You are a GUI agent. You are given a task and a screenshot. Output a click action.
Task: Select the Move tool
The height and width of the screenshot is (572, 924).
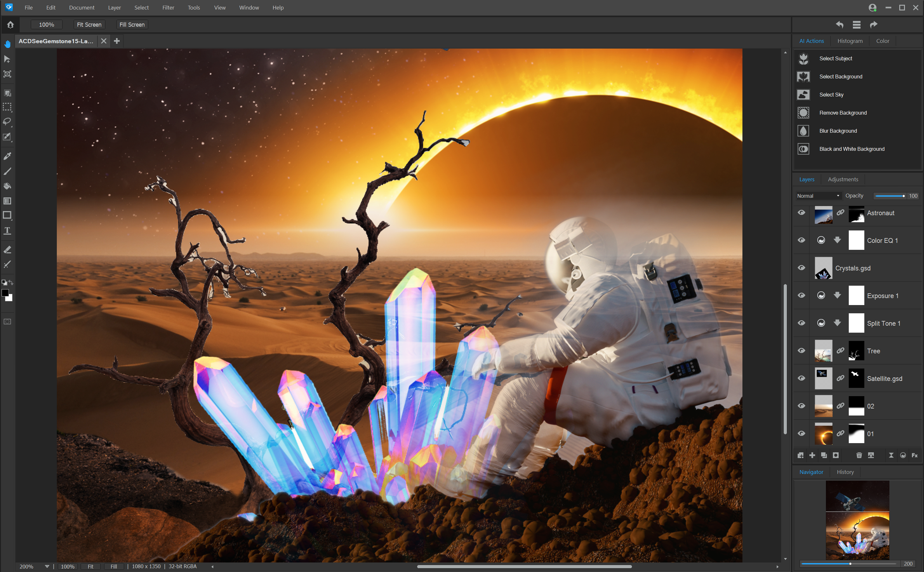click(7, 59)
